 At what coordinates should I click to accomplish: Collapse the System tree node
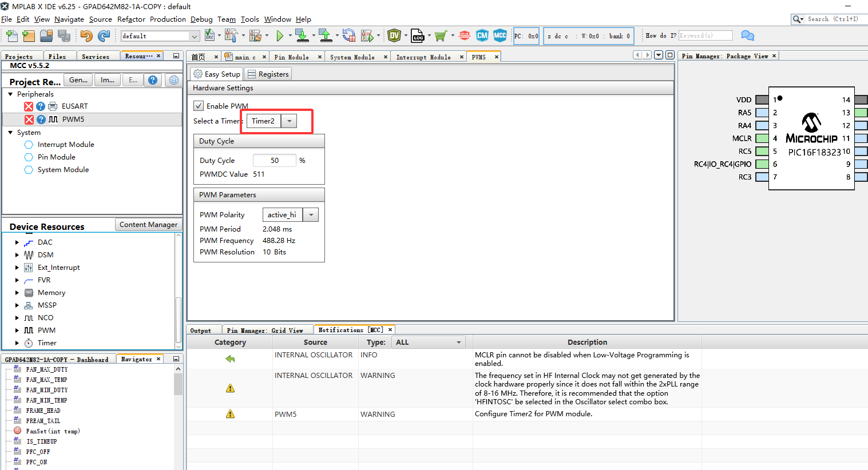(x=10, y=133)
